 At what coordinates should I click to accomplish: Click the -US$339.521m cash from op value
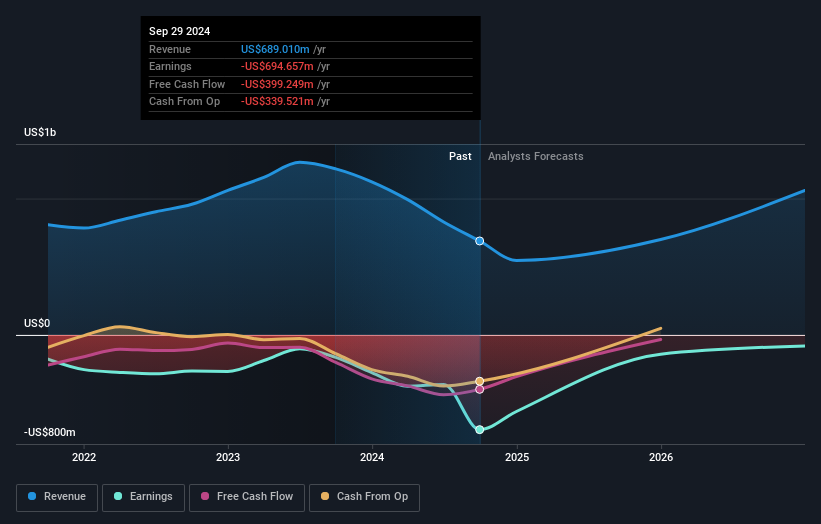pyautogui.click(x=278, y=102)
